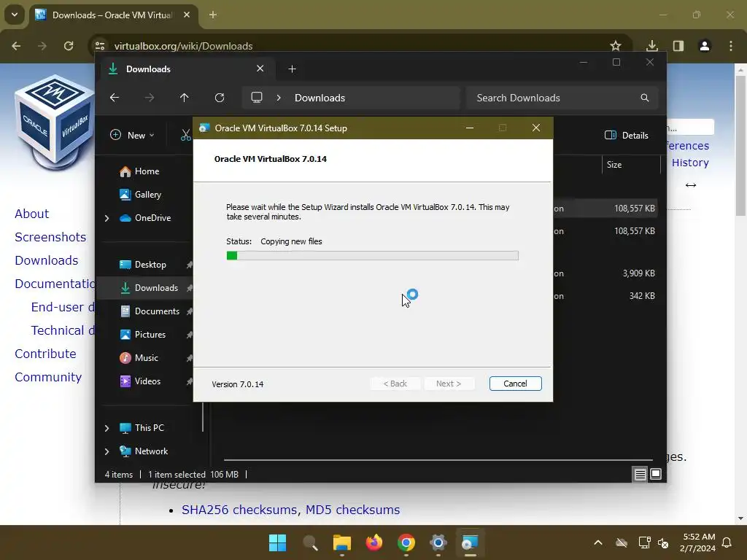The width and height of the screenshot is (747, 560).
Task: Click the PC icon in Explorer address bar
Action: pos(257,98)
